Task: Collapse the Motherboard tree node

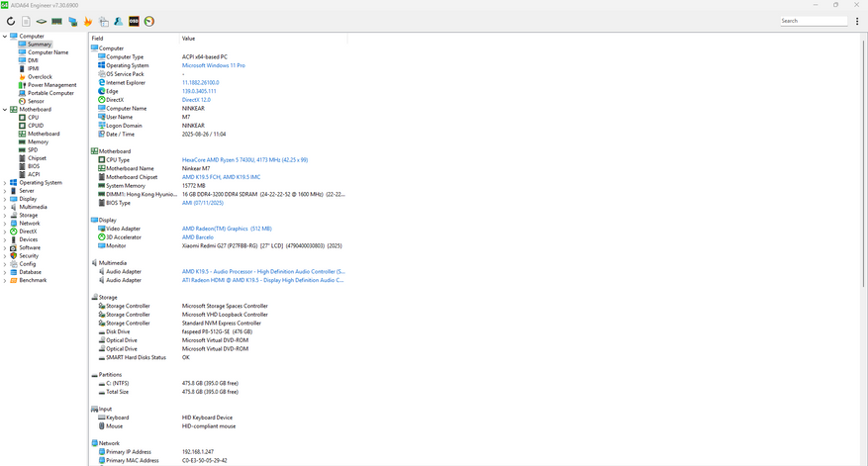Action: [x=5, y=110]
